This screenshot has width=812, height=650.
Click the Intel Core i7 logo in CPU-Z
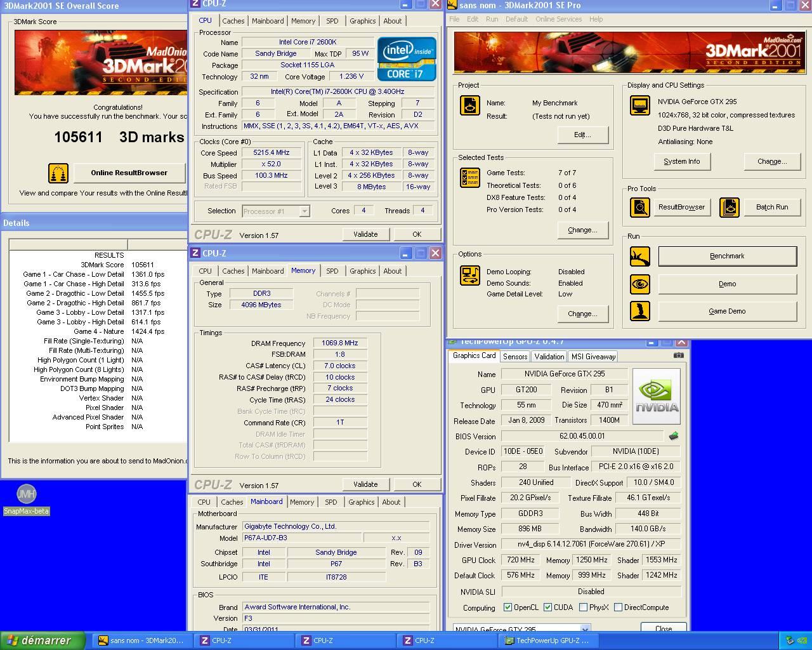point(407,58)
